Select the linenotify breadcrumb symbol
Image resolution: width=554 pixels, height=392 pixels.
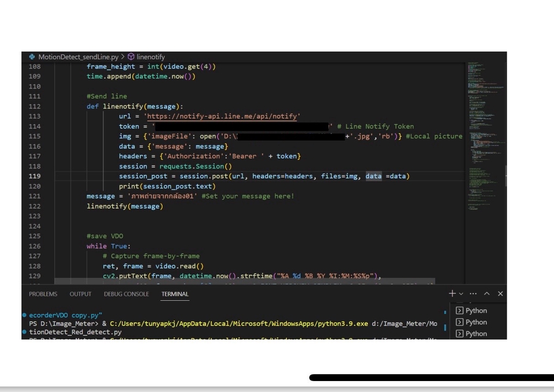151,57
